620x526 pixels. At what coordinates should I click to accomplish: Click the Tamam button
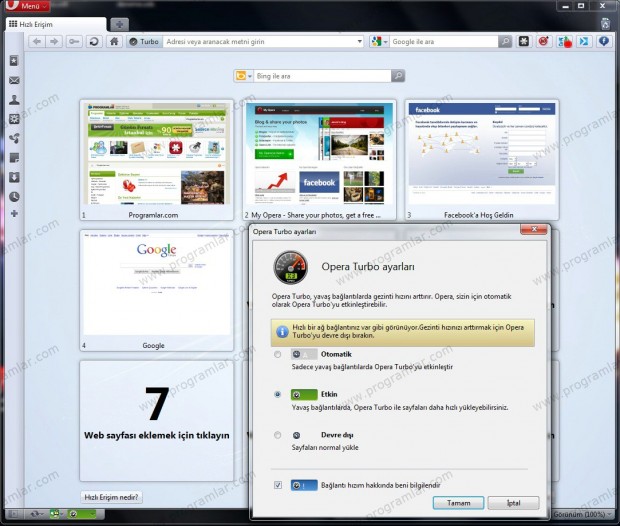[458, 503]
